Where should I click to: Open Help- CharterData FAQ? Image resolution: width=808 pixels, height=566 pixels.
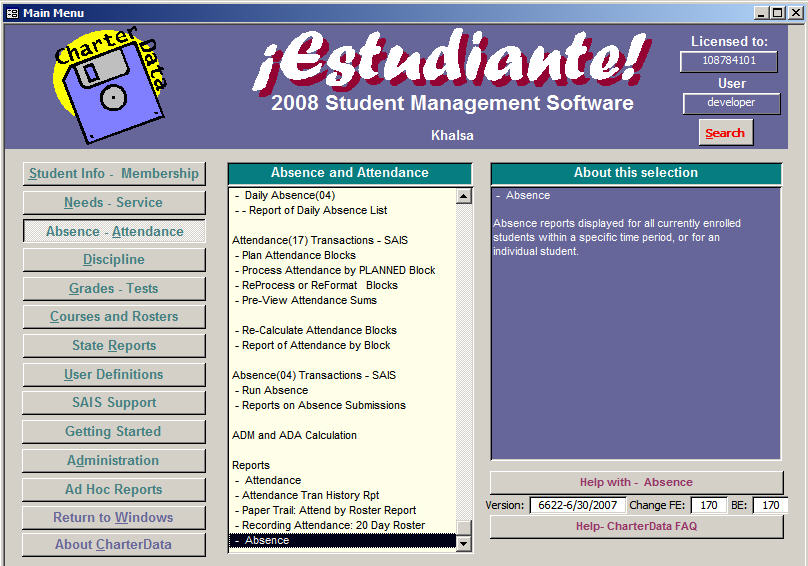(636, 527)
